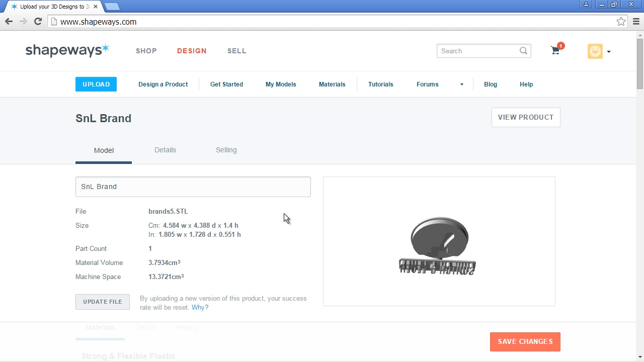Image resolution: width=644 pixels, height=362 pixels.
Task: Click the browser forward arrow
Action: (x=23, y=22)
